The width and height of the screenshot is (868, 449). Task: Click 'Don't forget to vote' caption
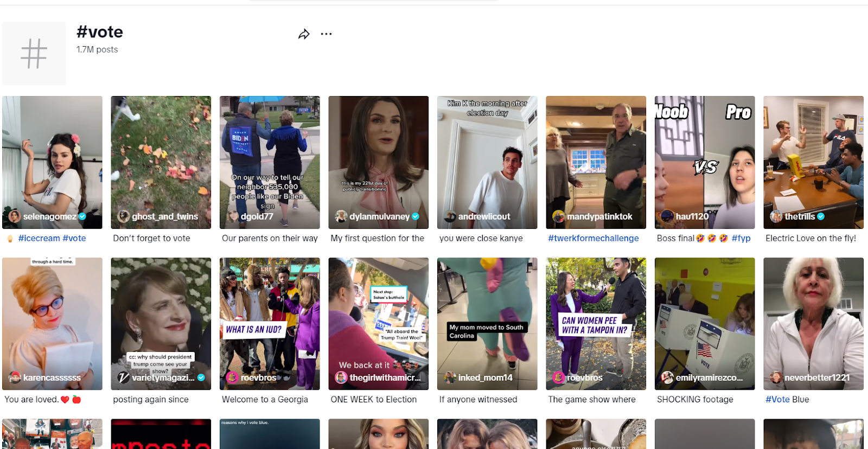pos(151,238)
